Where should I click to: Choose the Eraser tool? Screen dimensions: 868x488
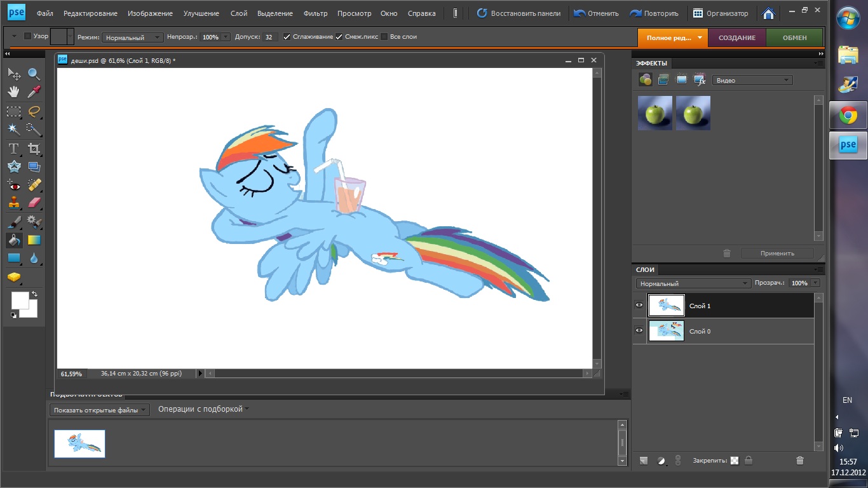(34, 203)
